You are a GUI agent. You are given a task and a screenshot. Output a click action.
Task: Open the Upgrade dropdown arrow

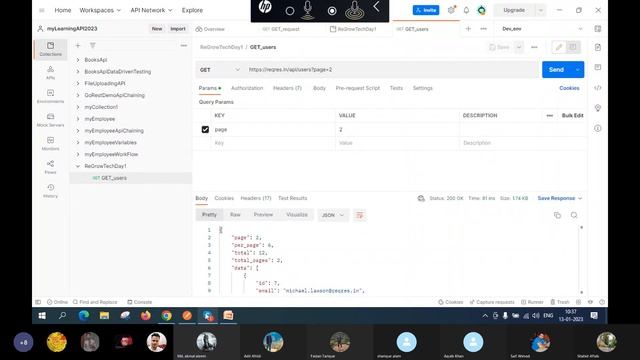[x=540, y=10]
